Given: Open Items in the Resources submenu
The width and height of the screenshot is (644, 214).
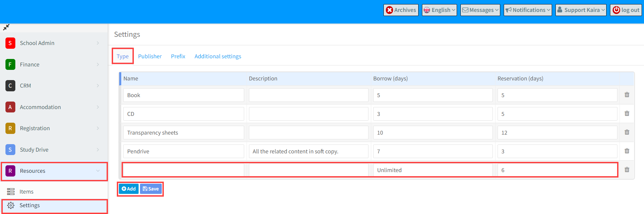Looking at the screenshot, I should pos(27,192).
